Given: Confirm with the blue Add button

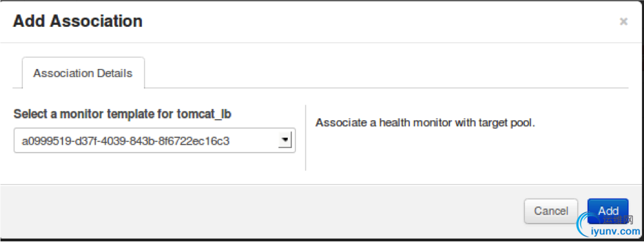Looking at the screenshot, I should tap(608, 211).
